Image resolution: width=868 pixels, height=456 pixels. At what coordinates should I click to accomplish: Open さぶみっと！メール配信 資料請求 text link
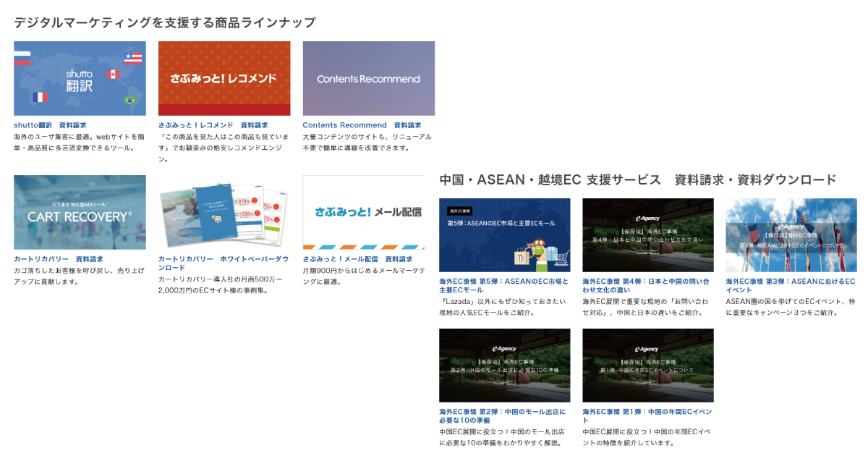[x=357, y=259]
